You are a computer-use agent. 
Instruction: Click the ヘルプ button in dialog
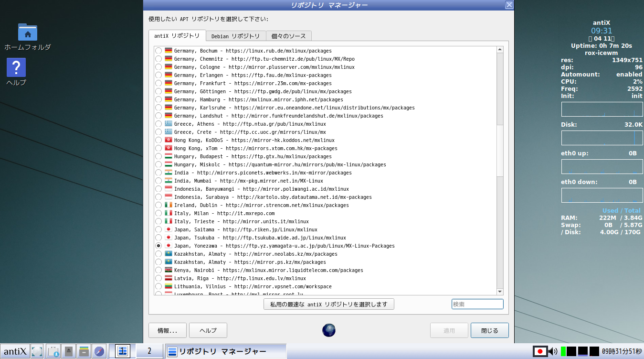[x=208, y=330]
